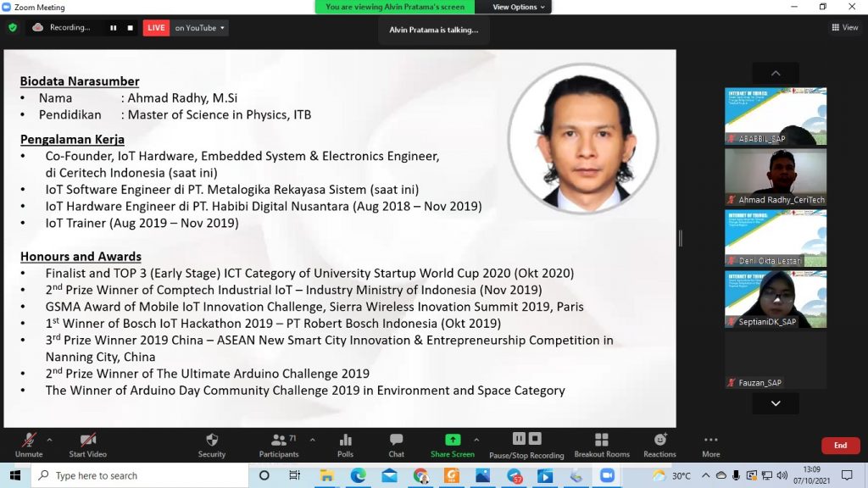
Task: Stop recording from the bottom toolbar
Action: pos(535,439)
